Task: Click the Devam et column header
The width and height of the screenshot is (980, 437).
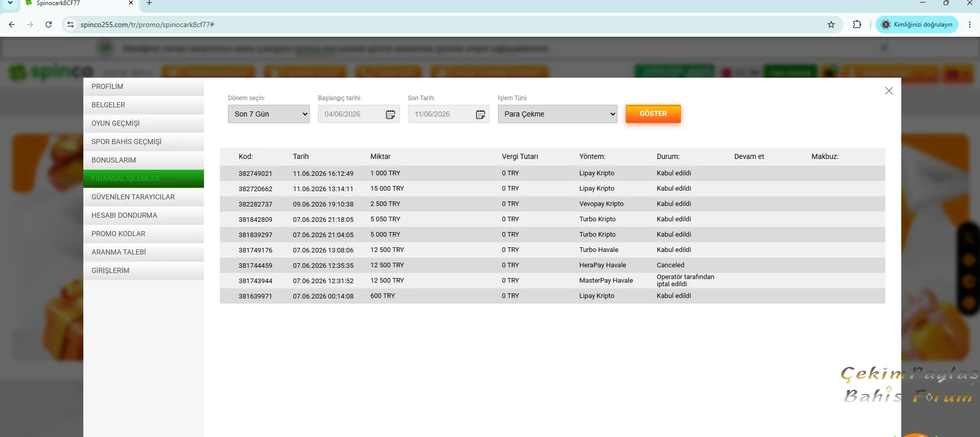Action: tap(749, 156)
